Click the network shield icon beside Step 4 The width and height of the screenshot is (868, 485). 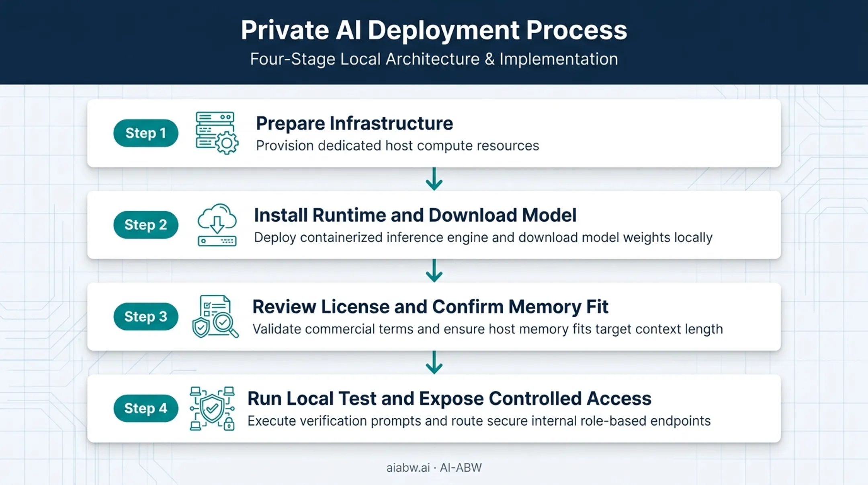(212, 409)
